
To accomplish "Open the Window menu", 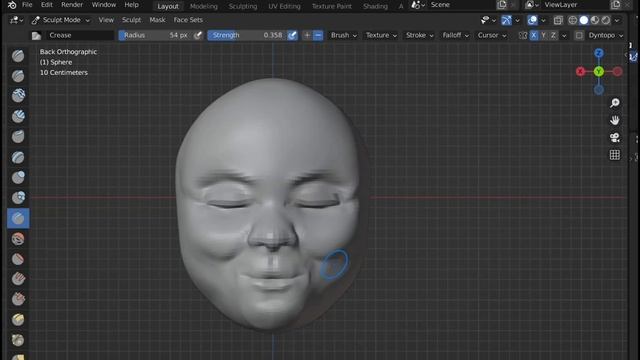I will 104,5.
